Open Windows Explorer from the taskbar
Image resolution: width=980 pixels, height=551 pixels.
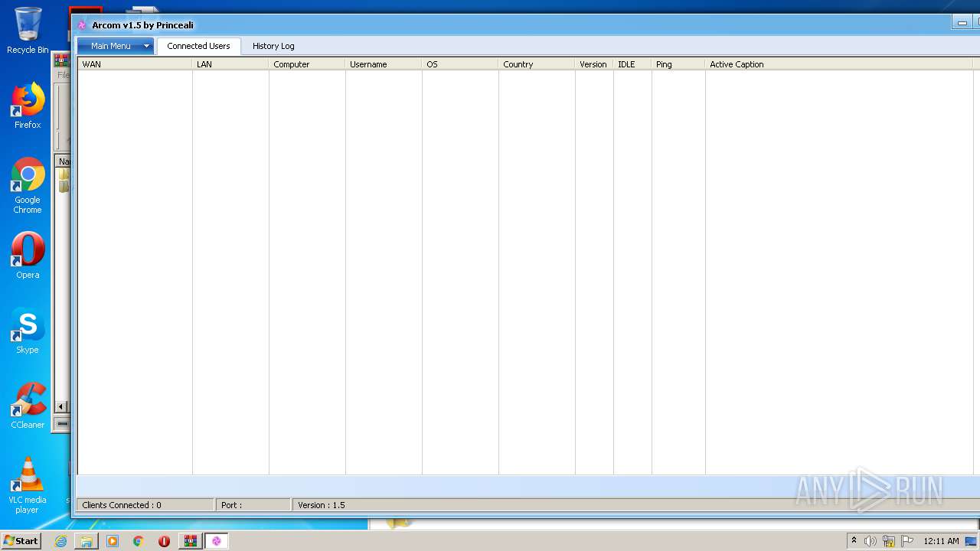pos(87,541)
